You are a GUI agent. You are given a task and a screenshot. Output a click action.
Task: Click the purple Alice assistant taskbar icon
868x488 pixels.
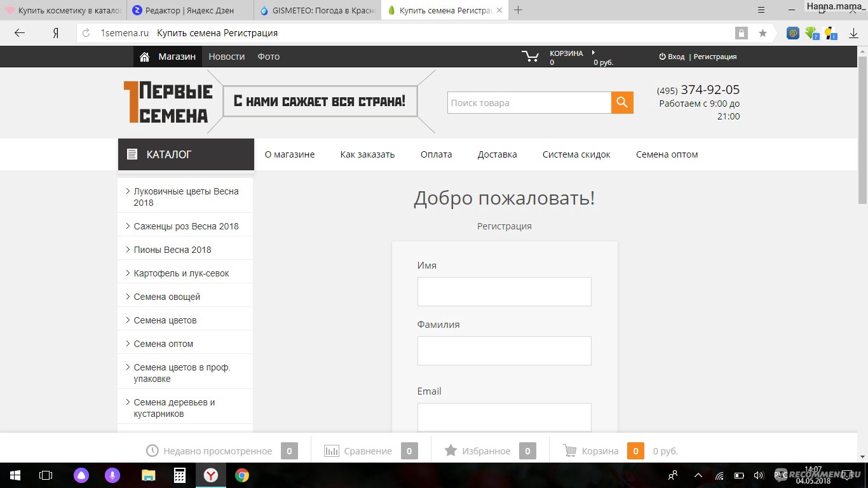click(82, 475)
